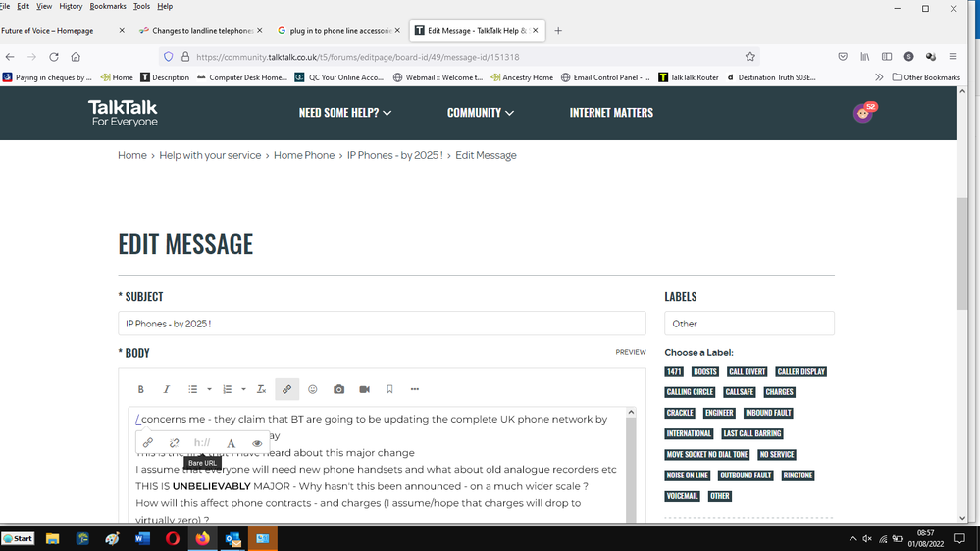Open Word from the taskbar

click(142, 538)
